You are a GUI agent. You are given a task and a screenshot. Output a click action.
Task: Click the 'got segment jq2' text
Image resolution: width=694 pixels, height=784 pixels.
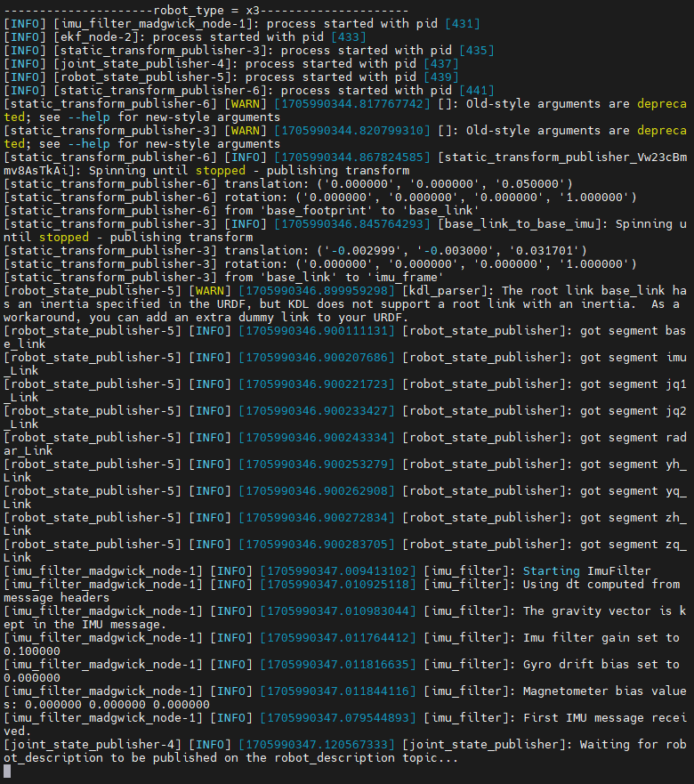tap(633, 411)
